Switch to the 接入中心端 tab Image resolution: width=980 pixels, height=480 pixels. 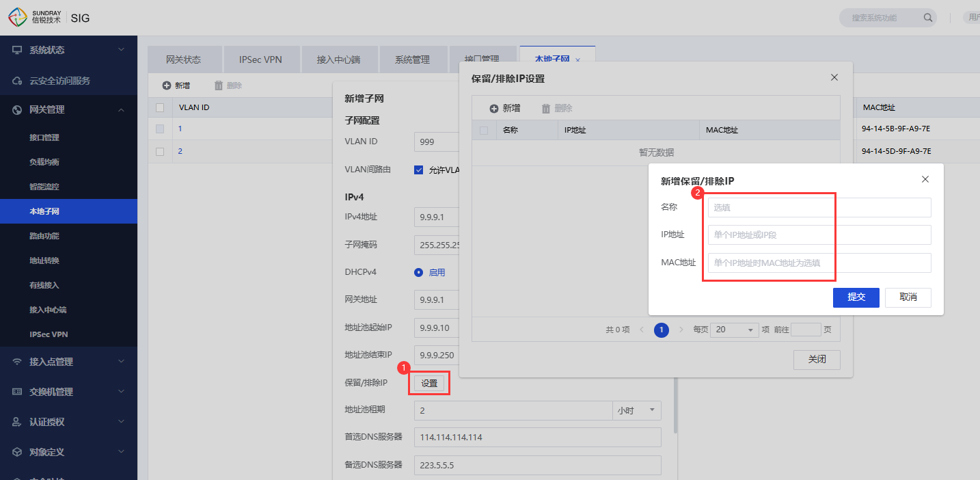(x=338, y=59)
